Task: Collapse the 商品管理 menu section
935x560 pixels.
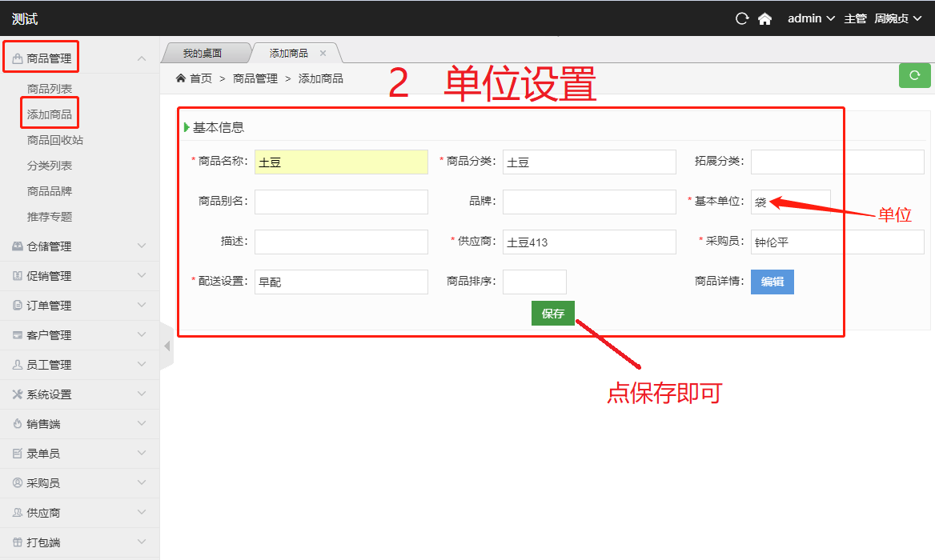Action: pos(142,58)
